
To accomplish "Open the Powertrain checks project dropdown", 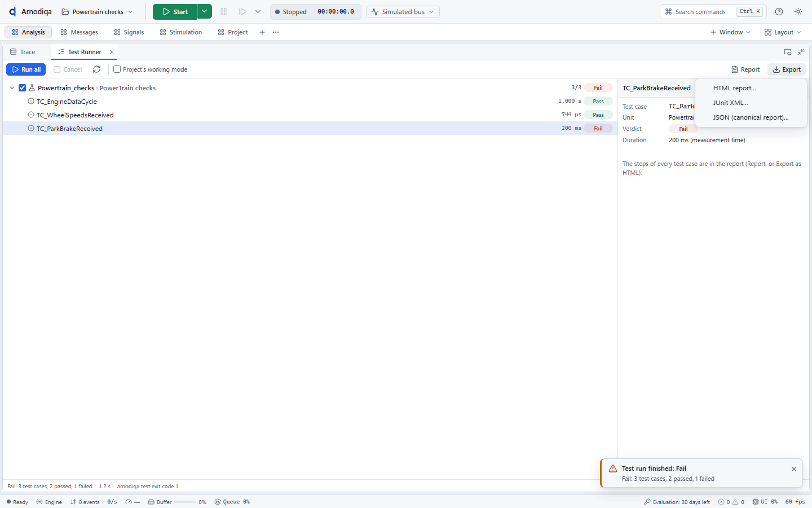I will pos(98,12).
